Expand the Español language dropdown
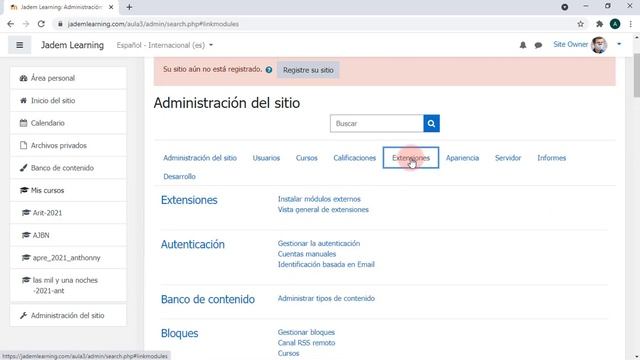 [165, 45]
